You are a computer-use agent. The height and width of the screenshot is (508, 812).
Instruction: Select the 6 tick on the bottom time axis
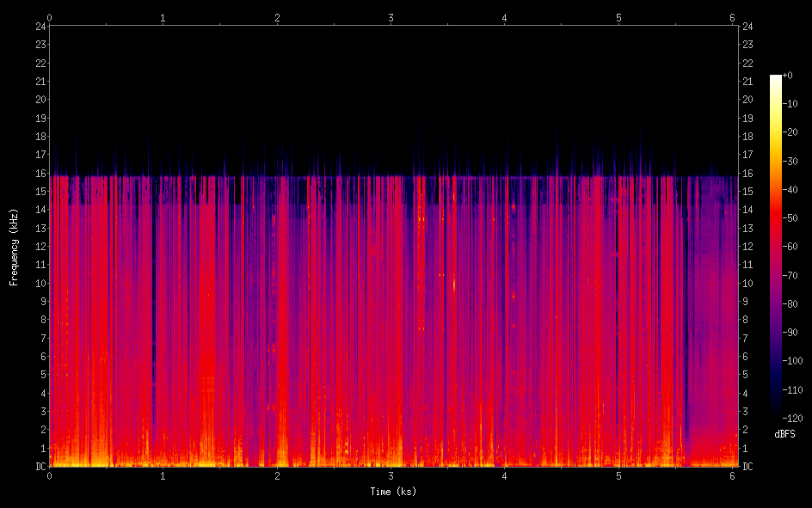[732, 476]
